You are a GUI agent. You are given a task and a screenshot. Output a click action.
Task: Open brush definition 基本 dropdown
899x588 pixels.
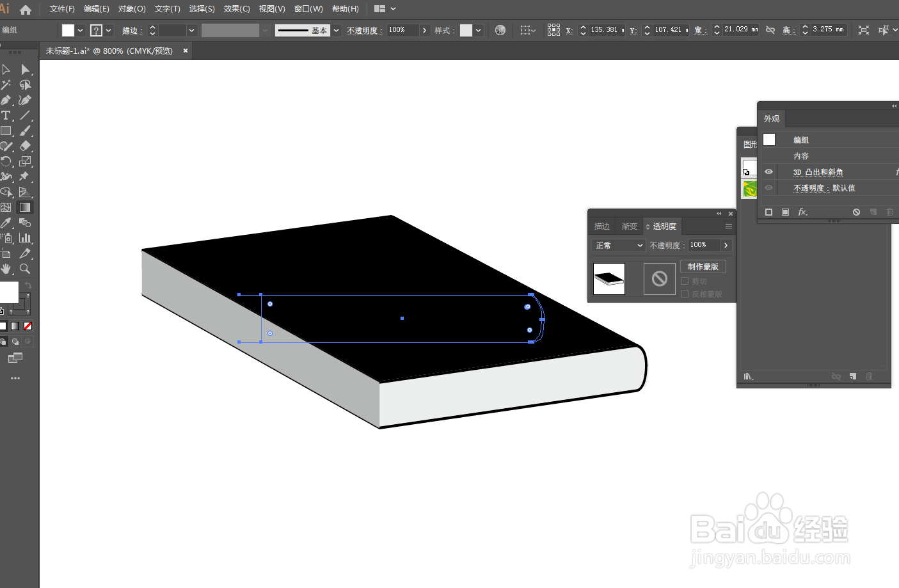[336, 30]
